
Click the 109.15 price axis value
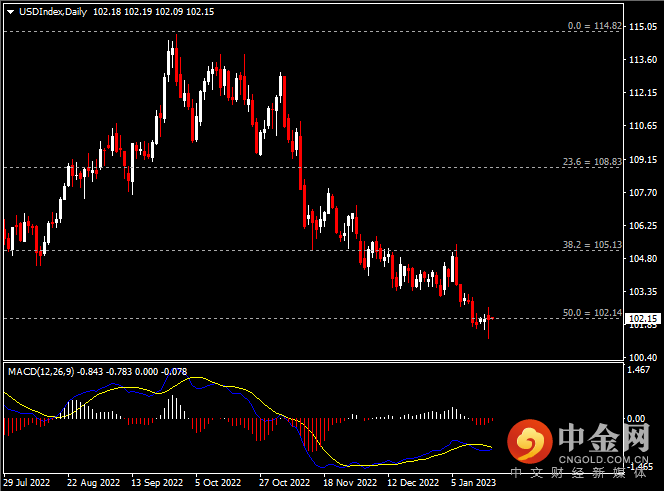[x=644, y=159]
